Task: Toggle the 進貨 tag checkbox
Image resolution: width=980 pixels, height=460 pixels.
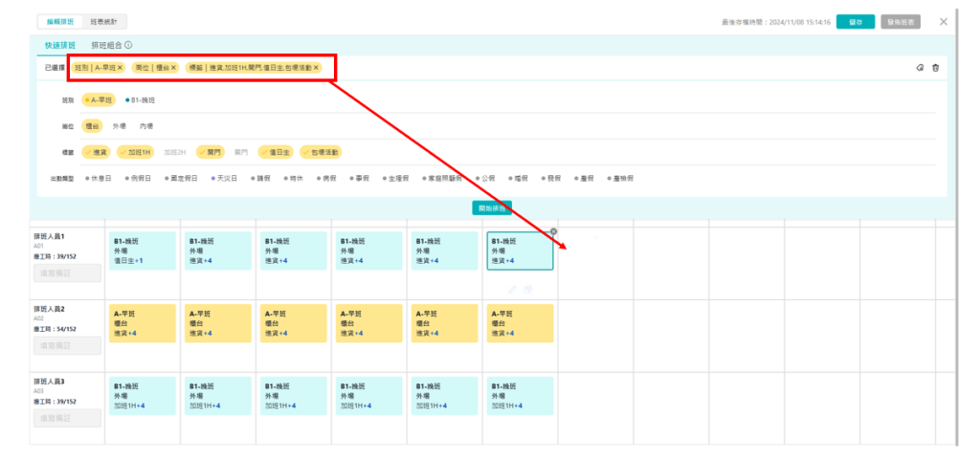Action: [96, 152]
